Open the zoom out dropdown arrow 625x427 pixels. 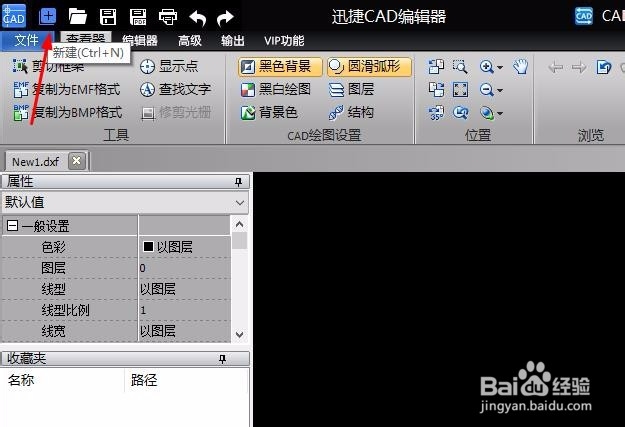click(x=500, y=91)
